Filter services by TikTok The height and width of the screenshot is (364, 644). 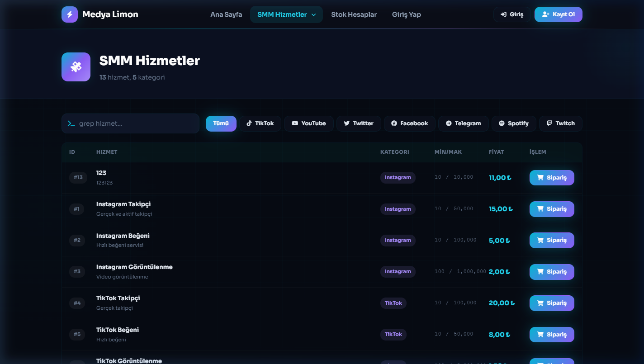[260, 123]
